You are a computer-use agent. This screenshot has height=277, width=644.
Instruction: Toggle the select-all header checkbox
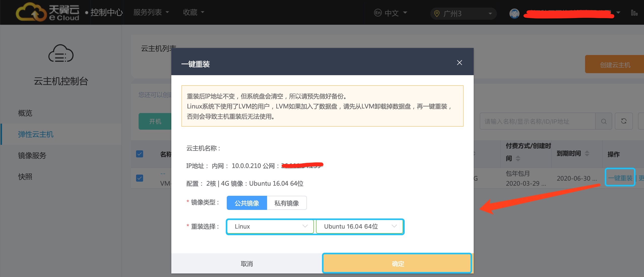[140, 154]
